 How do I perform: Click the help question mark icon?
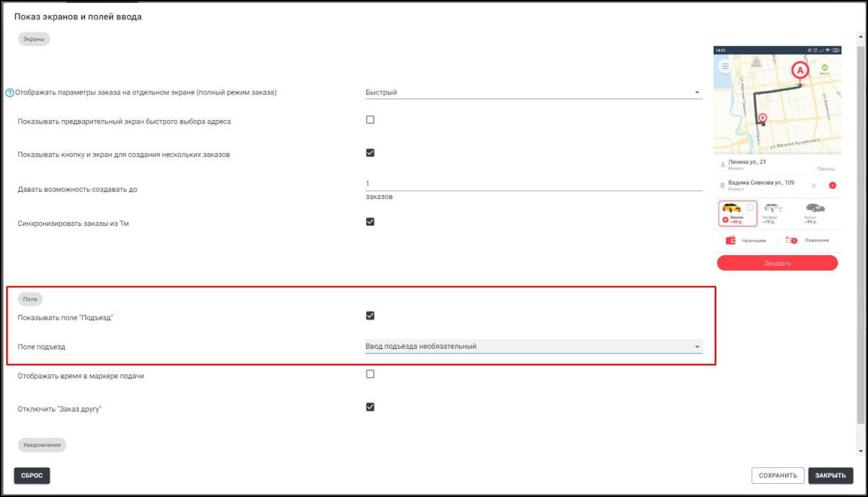pyautogui.click(x=10, y=92)
